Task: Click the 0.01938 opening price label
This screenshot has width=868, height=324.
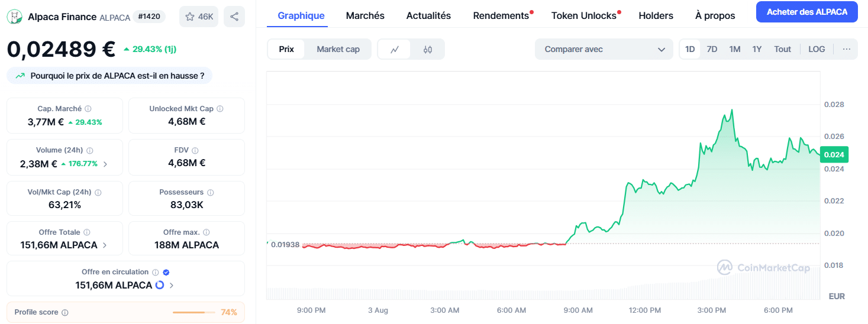Action: [285, 244]
